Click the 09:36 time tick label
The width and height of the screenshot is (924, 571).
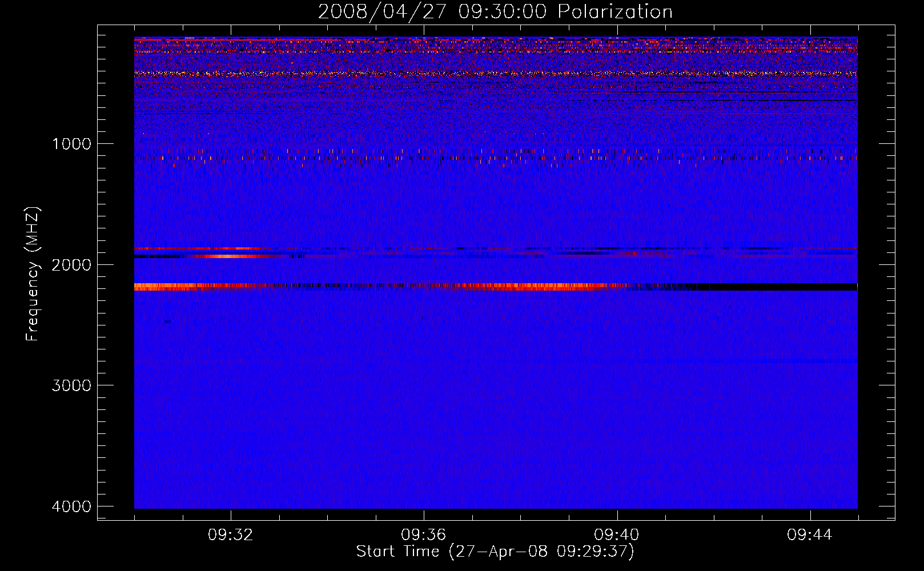click(x=424, y=535)
